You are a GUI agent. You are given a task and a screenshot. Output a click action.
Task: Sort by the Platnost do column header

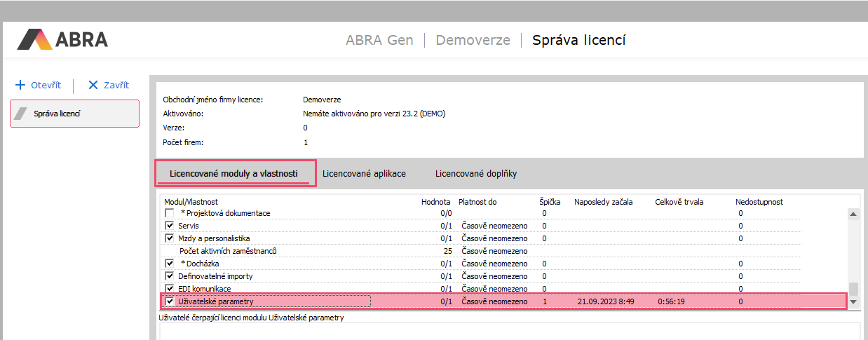coord(477,202)
